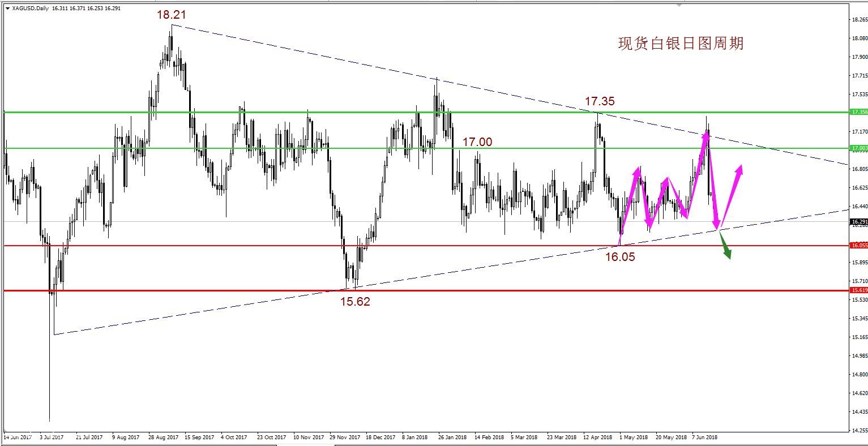Viewport: 868px width, 446px height.
Task: Click the 14 Jun 2017 date on time axis
Action: tap(17, 438)
